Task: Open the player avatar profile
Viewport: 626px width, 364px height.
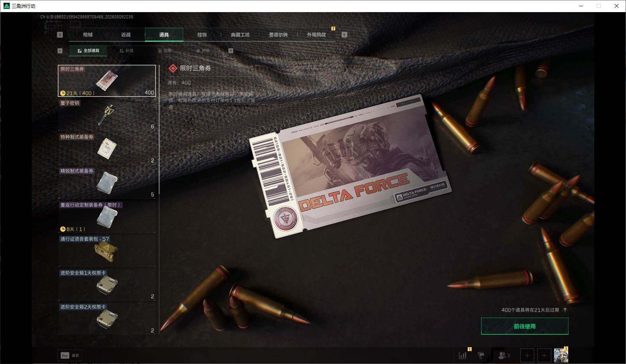Action: (561, 355)
